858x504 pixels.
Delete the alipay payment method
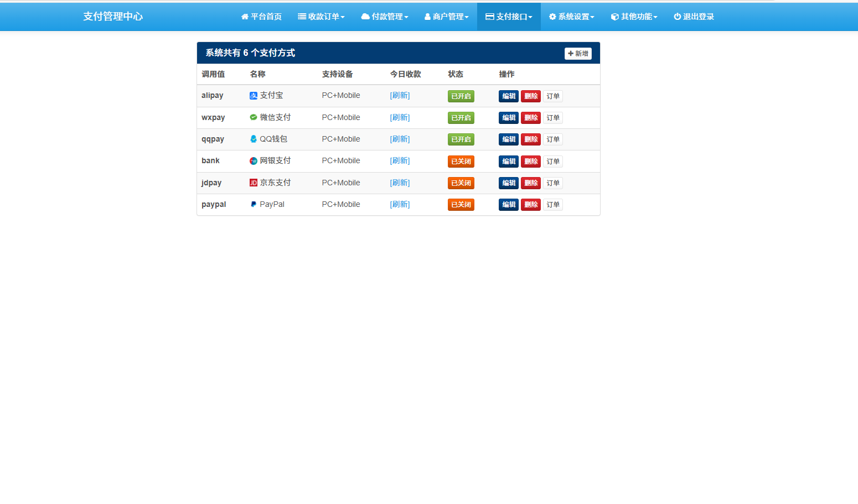click(531, 96)
